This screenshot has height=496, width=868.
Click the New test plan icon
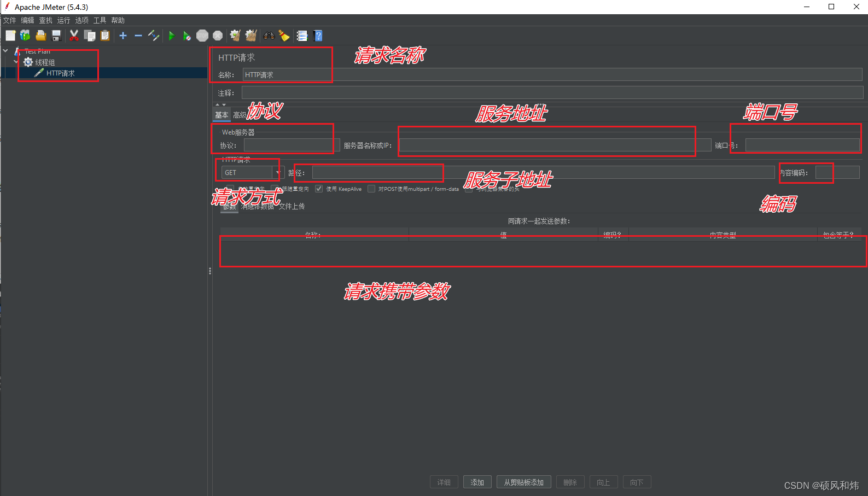[x=10, y=36]
